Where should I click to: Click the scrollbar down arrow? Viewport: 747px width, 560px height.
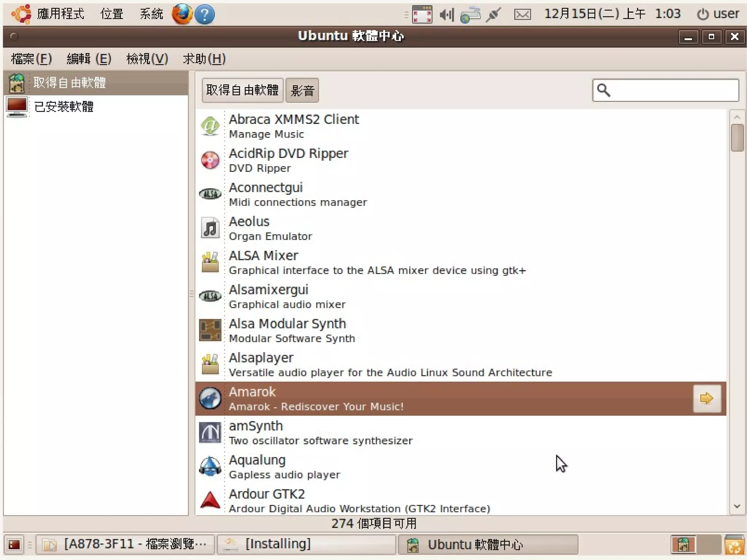click(737, 506)
